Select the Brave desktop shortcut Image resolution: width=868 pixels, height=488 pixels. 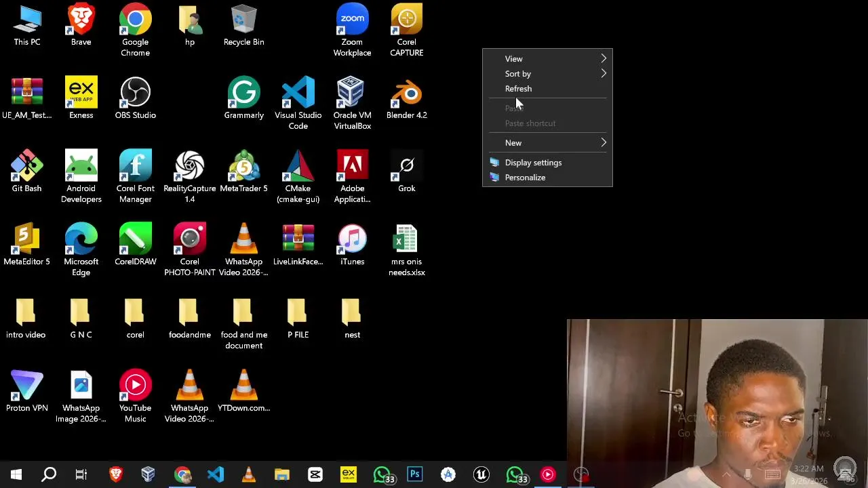click(81, 26)
